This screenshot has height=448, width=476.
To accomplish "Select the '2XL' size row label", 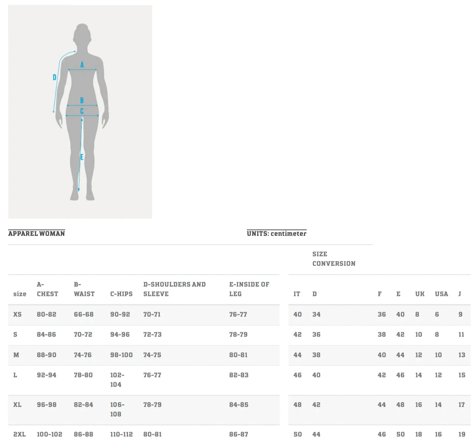I will pos(19,434).
